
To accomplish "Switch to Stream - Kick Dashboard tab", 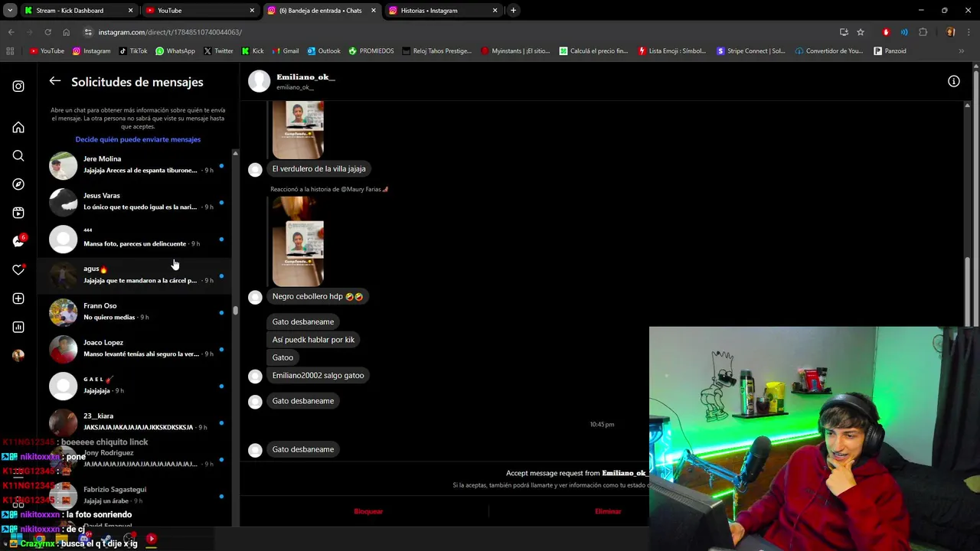I will (79, 11).
